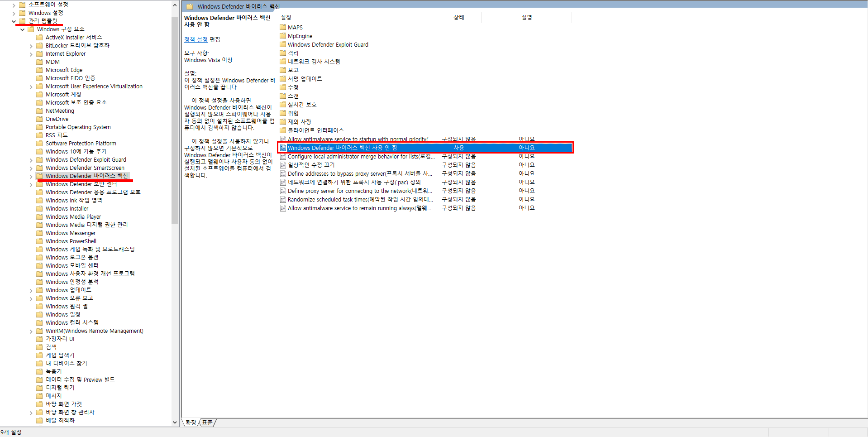
Task: Open the MpEngine folder icon
Action: pos(283,36)
